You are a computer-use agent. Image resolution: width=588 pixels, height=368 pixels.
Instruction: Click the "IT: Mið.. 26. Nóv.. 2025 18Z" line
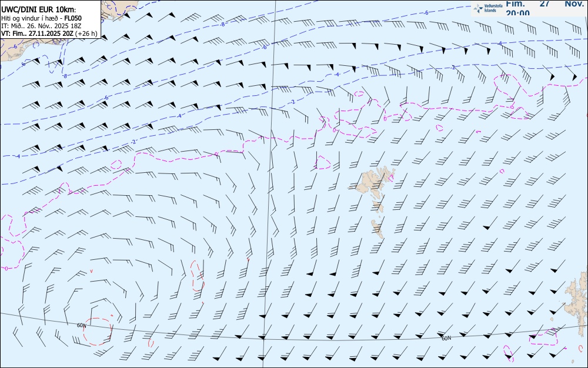[x=41, y=26]
